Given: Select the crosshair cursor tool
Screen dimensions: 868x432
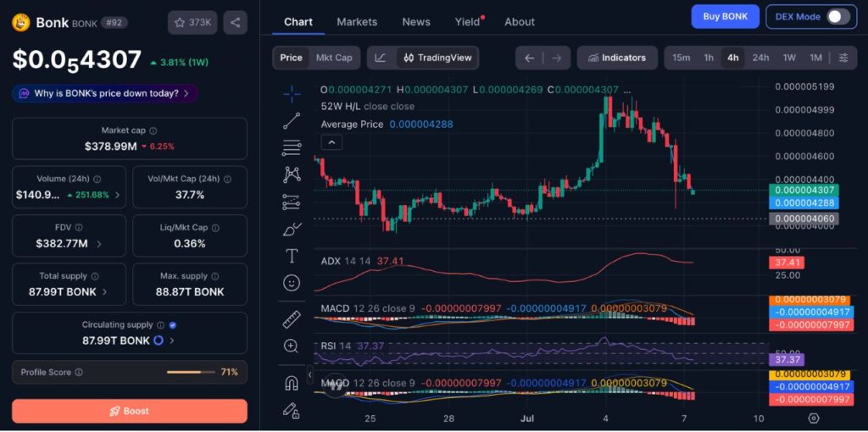Looking at the screenshot, I should [292, 94].
